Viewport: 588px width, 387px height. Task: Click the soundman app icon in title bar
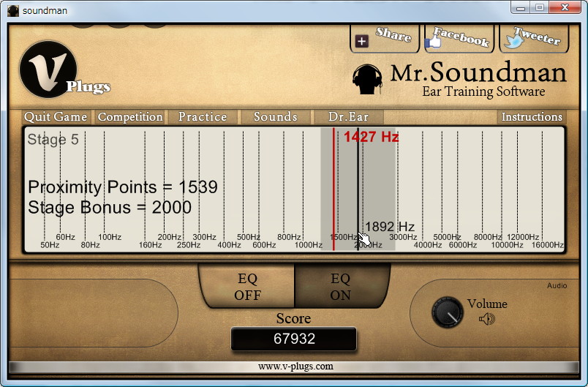tap(13, 10)
